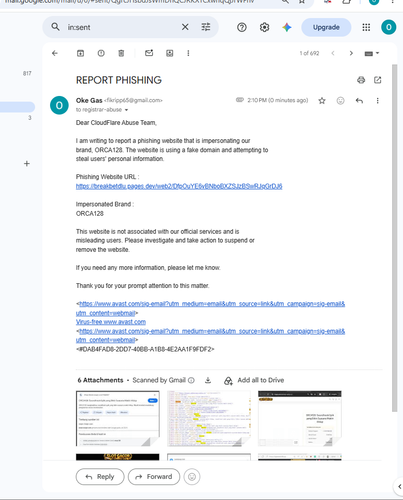Open the email in a new window

(x=378, y=80)
